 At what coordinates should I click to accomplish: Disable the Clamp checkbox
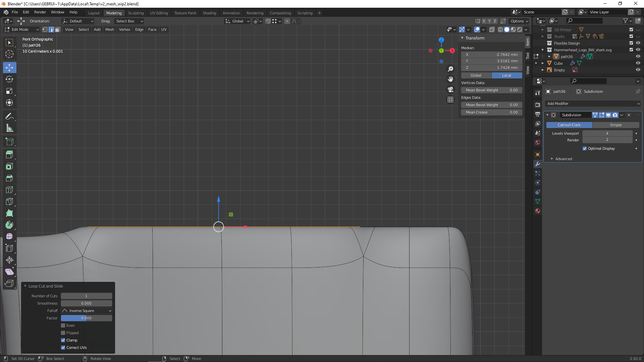[x=63, y=340]
